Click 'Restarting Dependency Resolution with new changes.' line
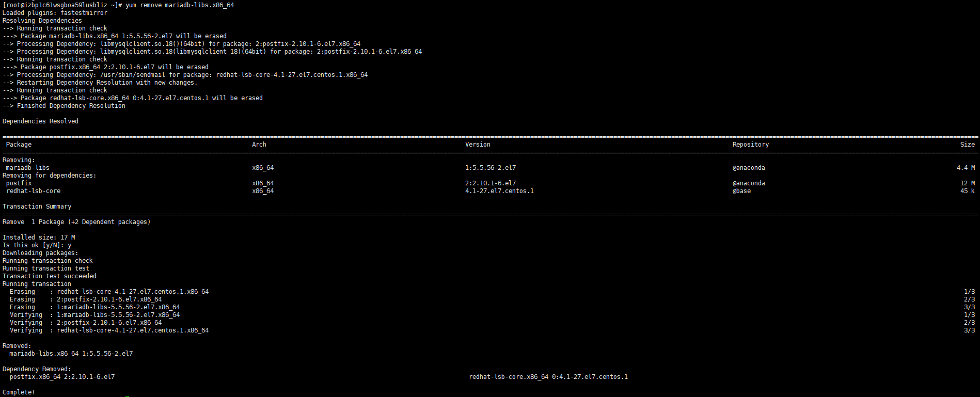Viewport: 980px width, 397px height. [100, 83]
